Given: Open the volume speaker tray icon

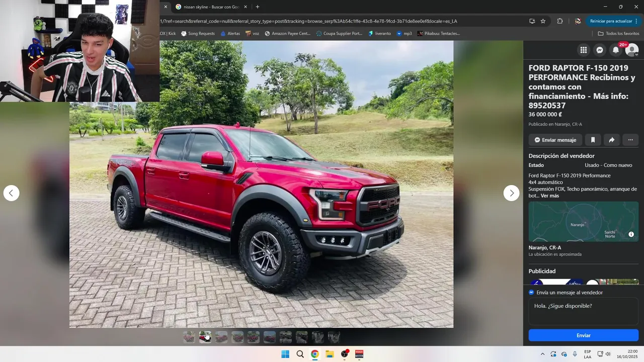Looking at the screenshot, I should tap(608, 354).
